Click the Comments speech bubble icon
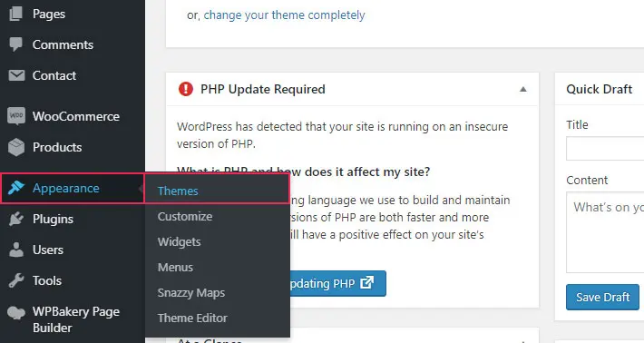 pyautogui.click(x=15, y=44)
